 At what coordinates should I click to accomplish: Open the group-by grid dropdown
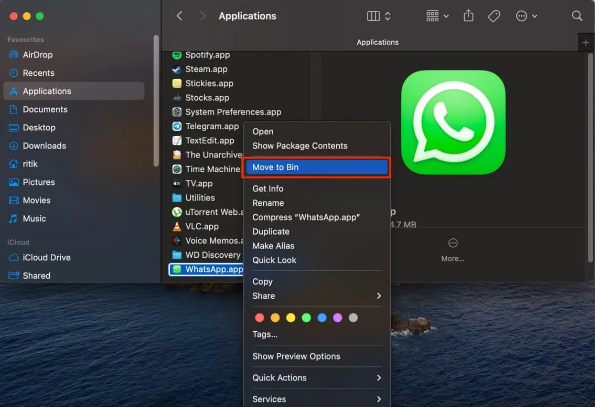click(438, 16)
